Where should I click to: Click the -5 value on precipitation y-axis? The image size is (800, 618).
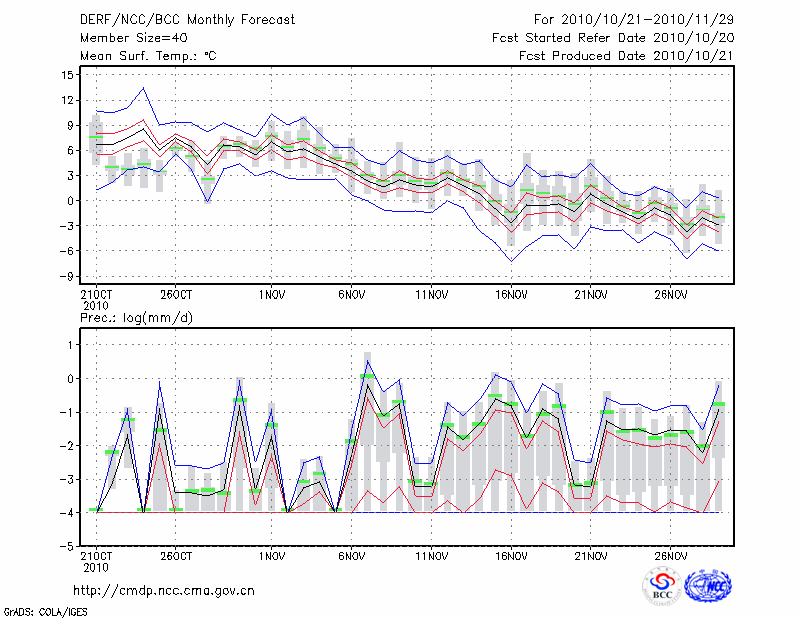point(67,547)
